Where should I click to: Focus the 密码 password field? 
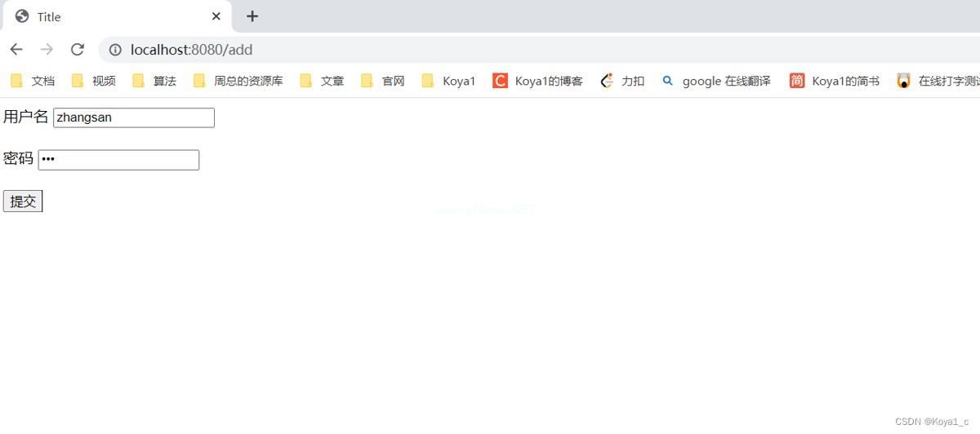(118, 160)
